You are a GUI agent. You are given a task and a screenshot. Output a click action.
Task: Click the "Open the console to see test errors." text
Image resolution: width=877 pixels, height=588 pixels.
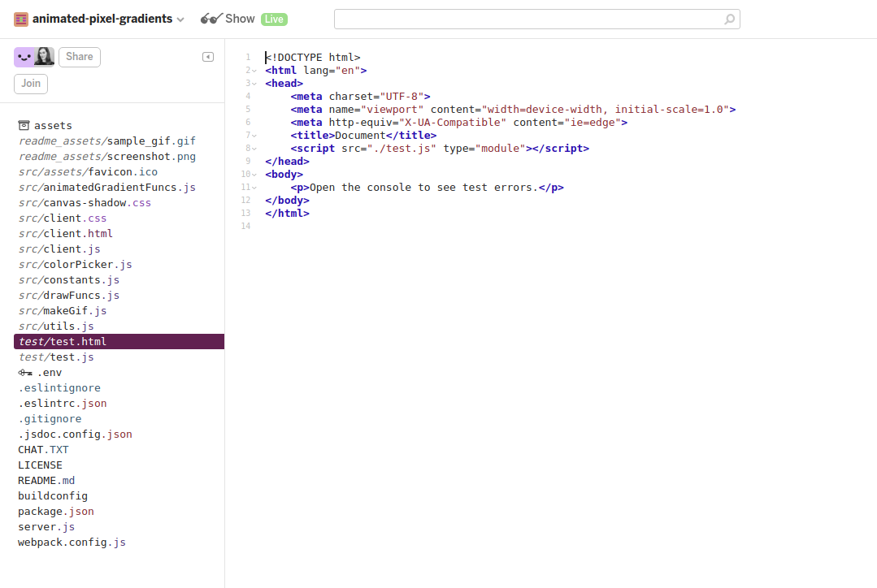point(424,188)
